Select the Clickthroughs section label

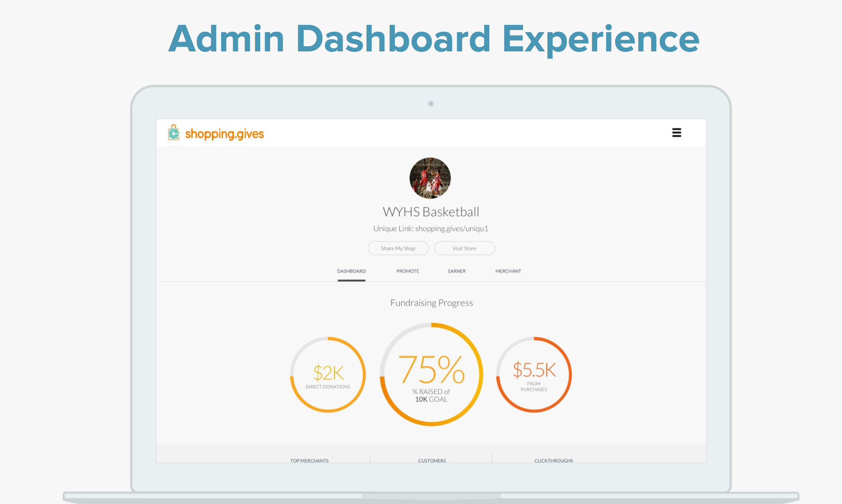click(553, 460)
